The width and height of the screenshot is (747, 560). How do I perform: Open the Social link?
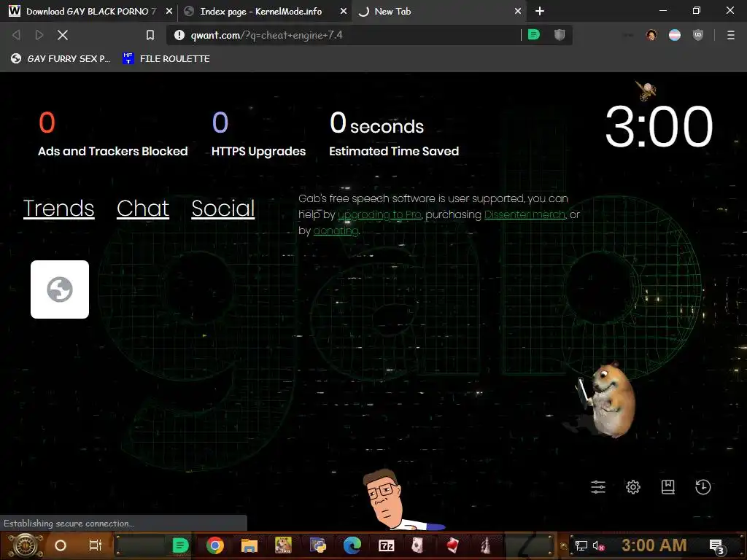(223, 208)
